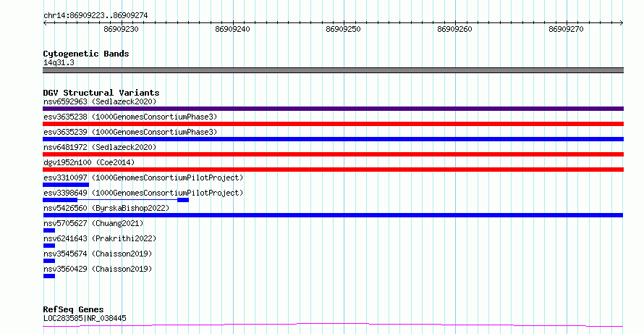The width and height of the screenshot is (644, 334).
Task: Click the chr14:86909223..86909274 region label
Action: click(96, 15)
